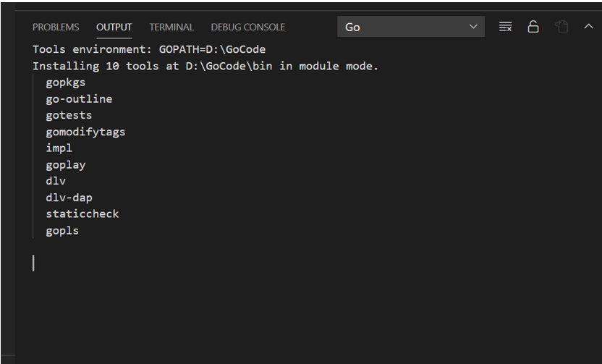Click the go-outline tool name
602x364 pixels.
79,99
